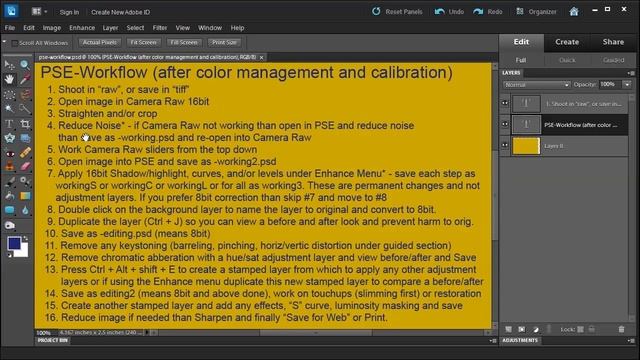Select the Clone Stamp tool
Image resolution: width=640 pixels, height=360 pixels.
[9, 167]
